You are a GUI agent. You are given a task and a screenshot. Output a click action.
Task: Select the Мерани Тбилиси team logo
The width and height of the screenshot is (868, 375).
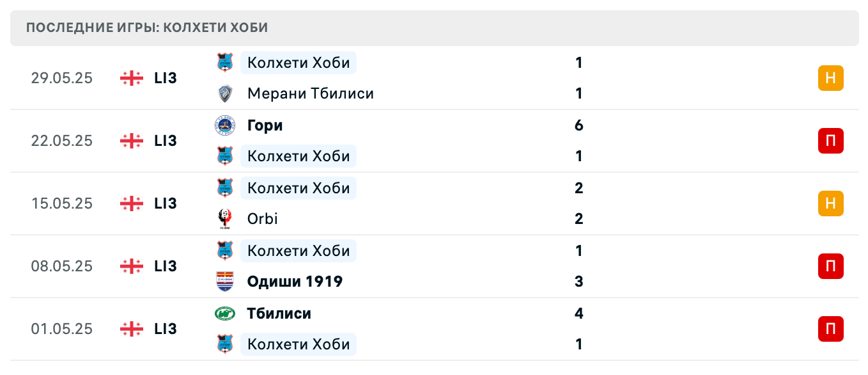point(225,93)
